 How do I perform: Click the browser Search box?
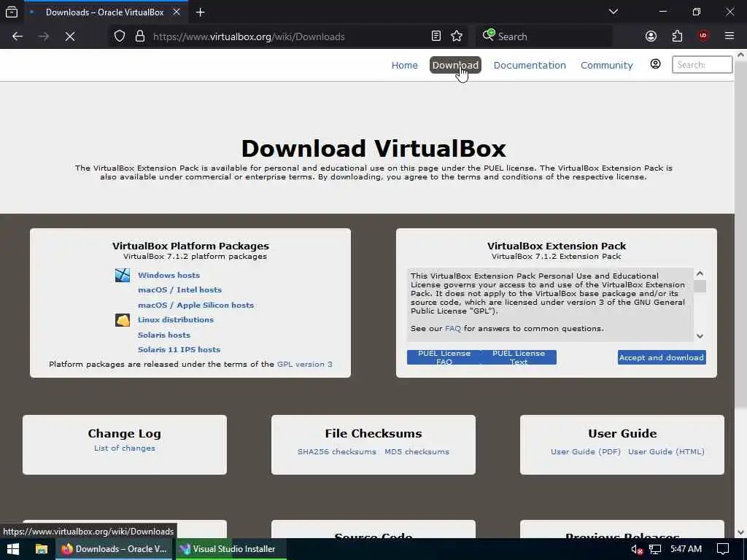click(544, 36)
